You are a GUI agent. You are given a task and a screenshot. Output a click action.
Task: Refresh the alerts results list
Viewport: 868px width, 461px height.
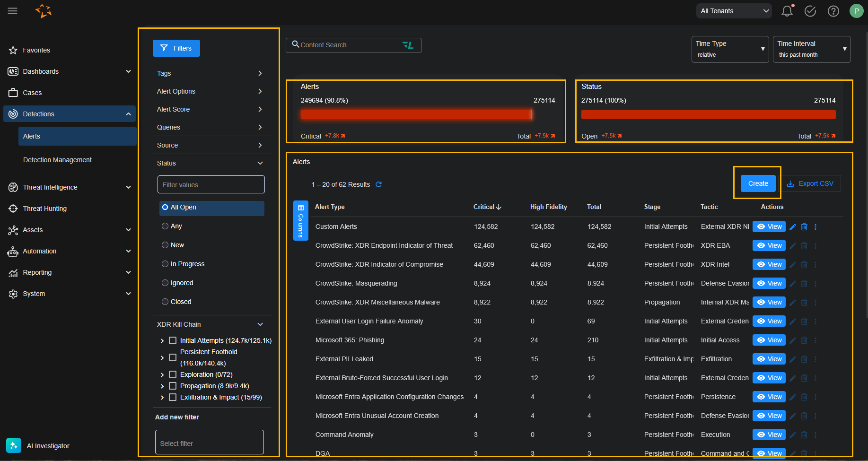pyautogui.click(x=378, y=184)
